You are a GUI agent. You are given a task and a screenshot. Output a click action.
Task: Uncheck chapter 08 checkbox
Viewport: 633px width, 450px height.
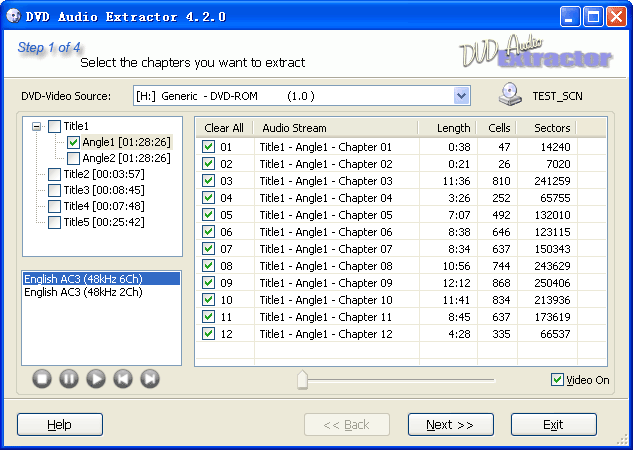pos(208,266)
